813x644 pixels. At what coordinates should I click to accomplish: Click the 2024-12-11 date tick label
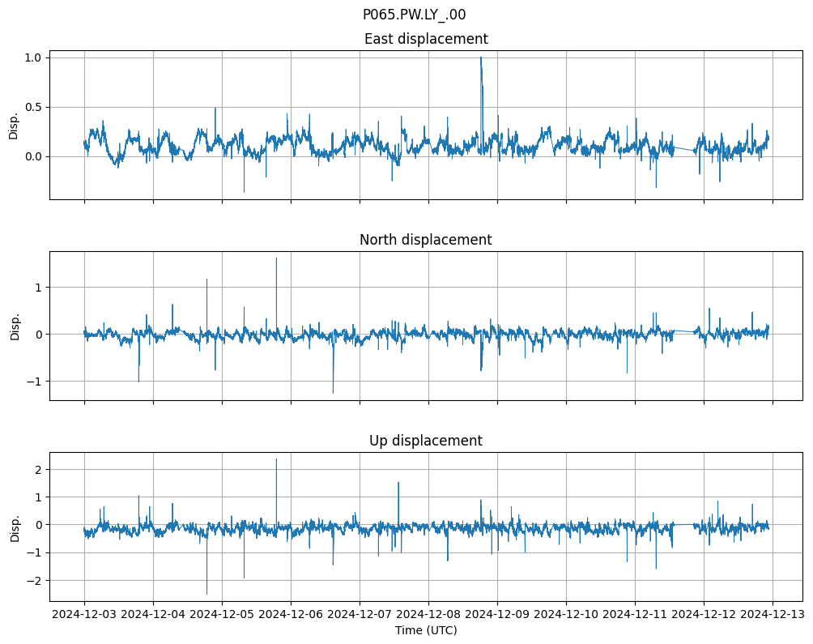point(635,614)
